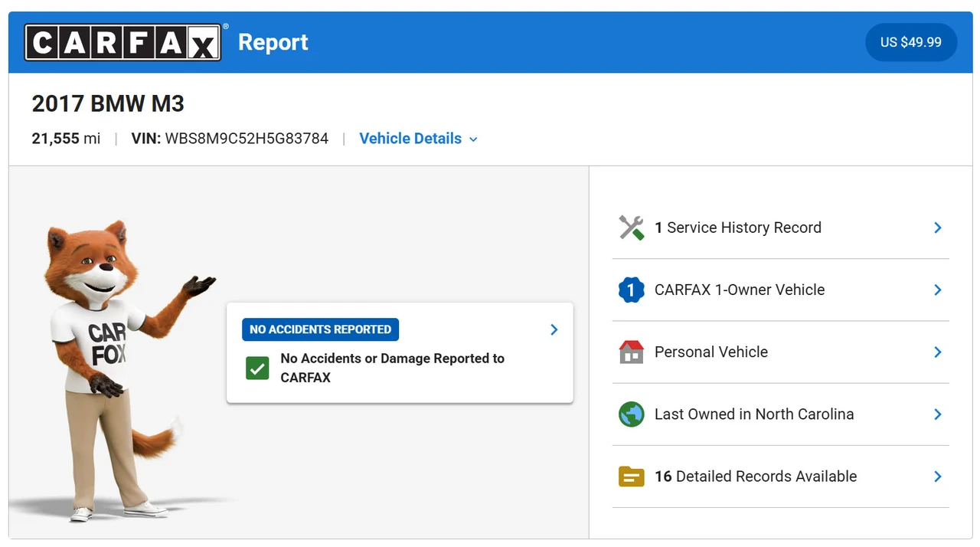Click the 2017 BMW M3 title
980x547 pixels.
click(x=108, y=103)
